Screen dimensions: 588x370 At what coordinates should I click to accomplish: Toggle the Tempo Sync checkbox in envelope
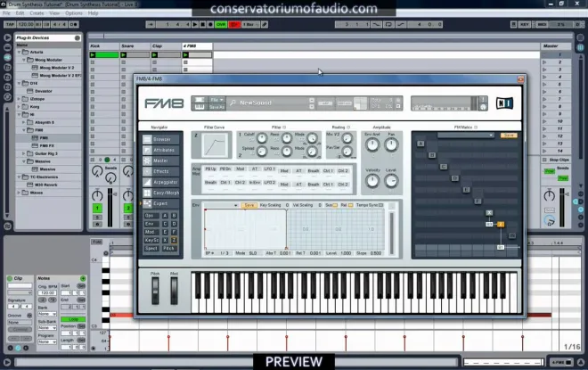(380, 205)
